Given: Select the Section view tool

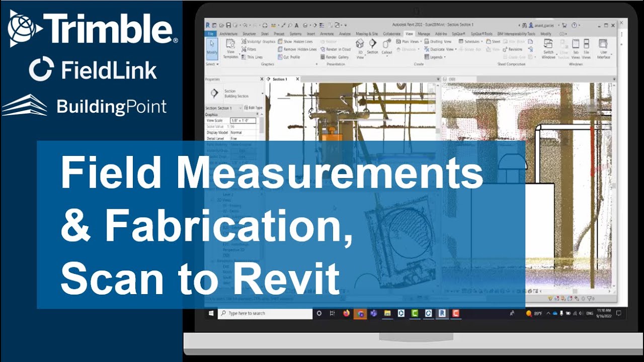Looking at the screenshot, I should pyautogui.click(x=372, y=47).
